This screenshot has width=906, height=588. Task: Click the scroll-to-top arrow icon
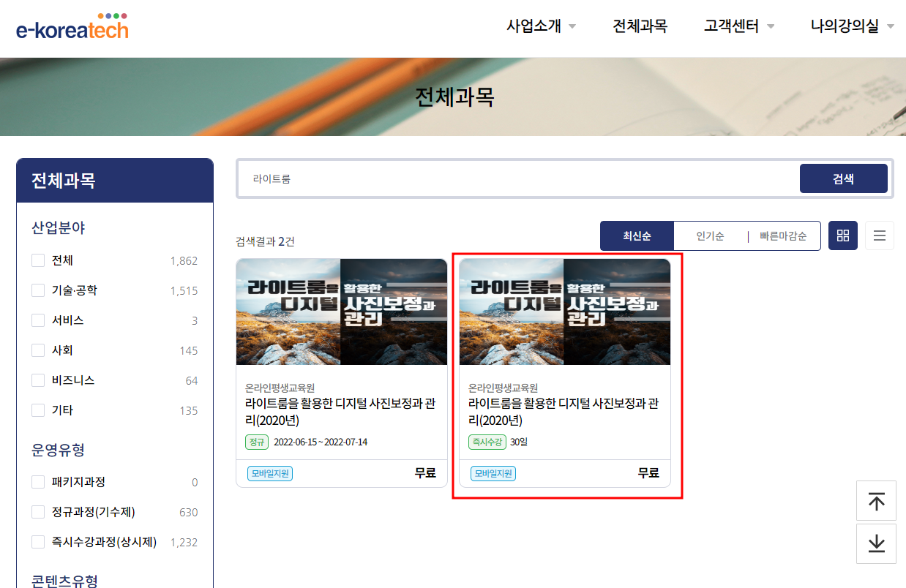(x=876, y=500)
